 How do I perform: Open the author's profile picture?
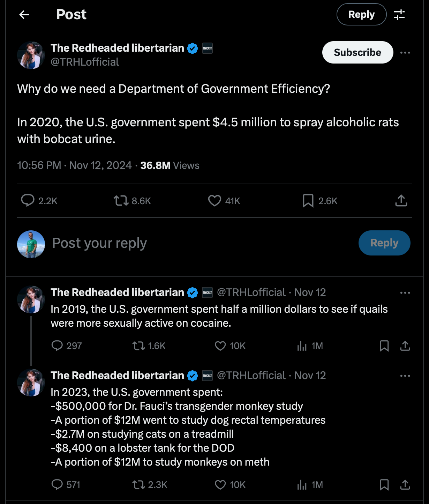click(x=31, y=55)
